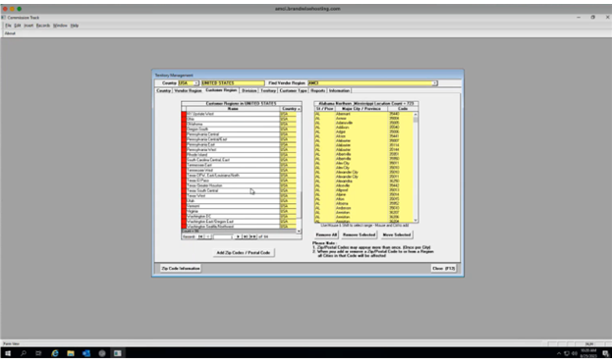Open Outlook icon in the taskbar
This screenshot has width=612, height=364.
pos(86,353)
